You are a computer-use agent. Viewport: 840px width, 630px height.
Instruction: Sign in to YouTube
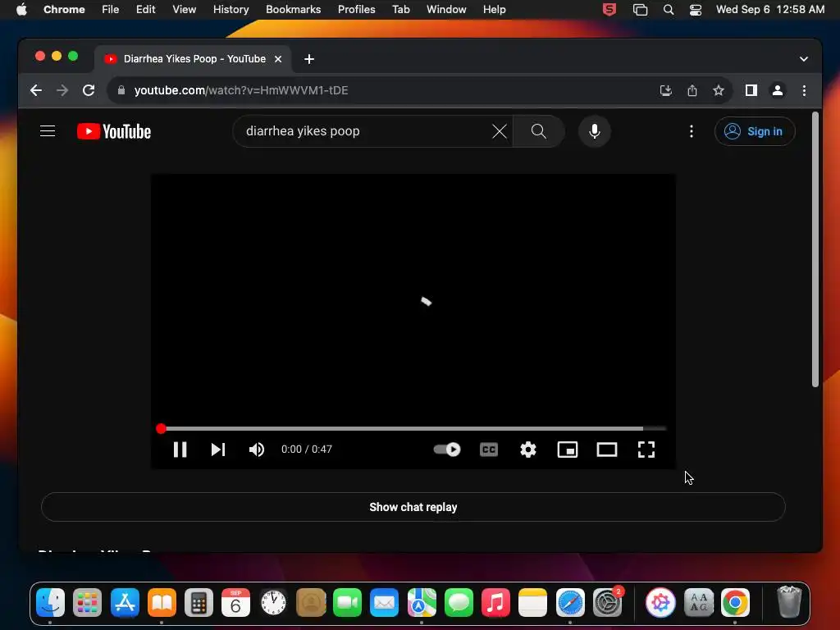[755, 131]
